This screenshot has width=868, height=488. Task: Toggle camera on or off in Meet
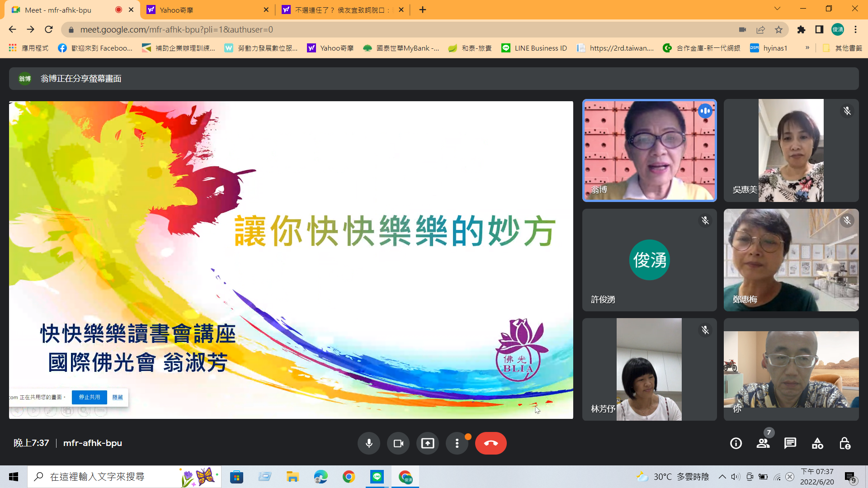click(x=398, y=443)
